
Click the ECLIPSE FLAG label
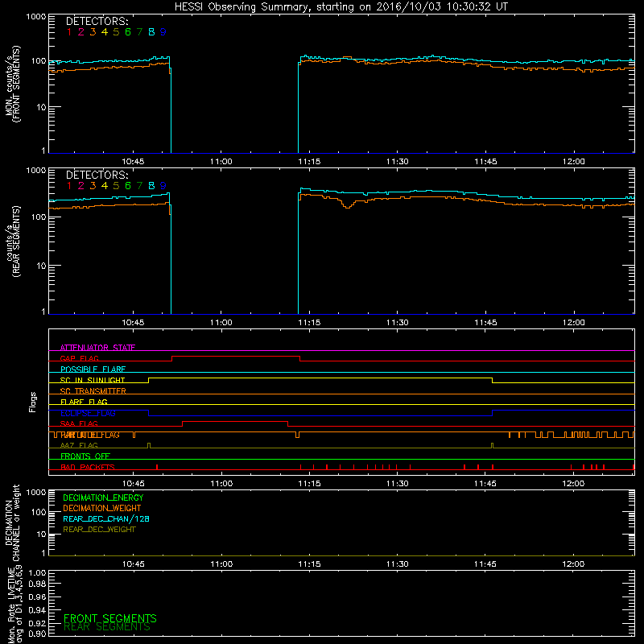click(88, 413)
